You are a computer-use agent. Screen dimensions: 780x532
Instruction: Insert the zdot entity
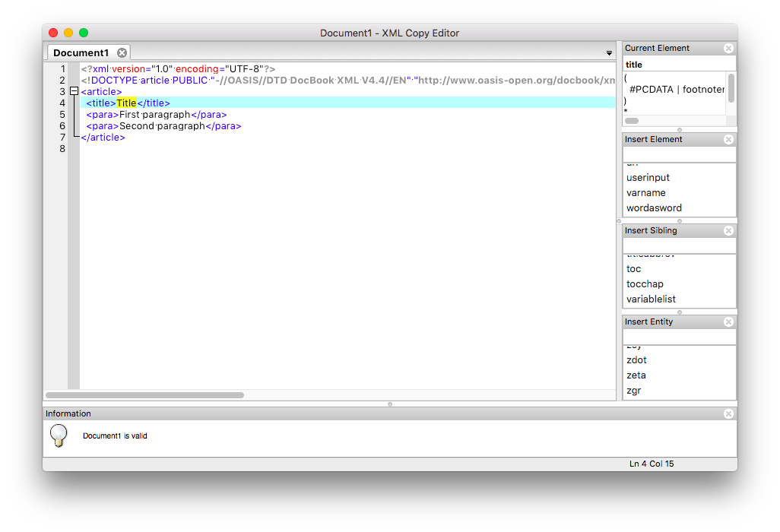pos(636,359)
